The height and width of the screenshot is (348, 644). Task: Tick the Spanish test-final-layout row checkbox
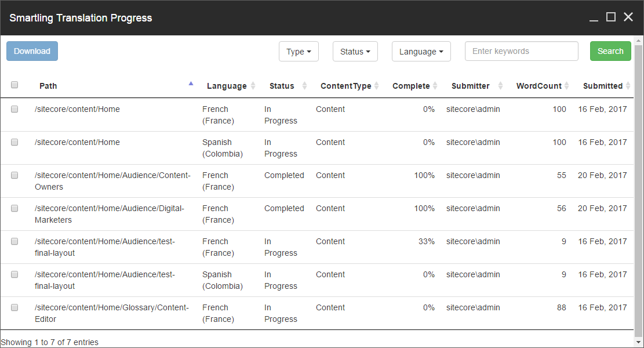point(14,274)
